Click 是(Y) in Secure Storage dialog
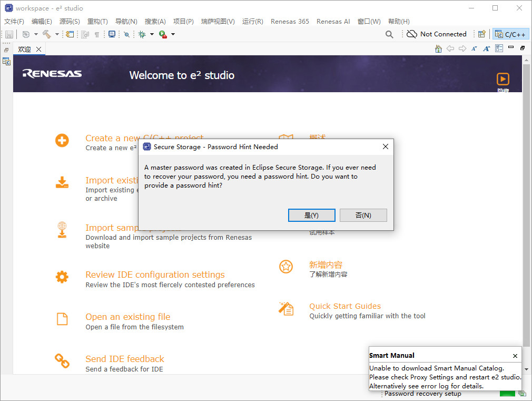Screen dimensions: 532x401 click(x=311, y=216)
